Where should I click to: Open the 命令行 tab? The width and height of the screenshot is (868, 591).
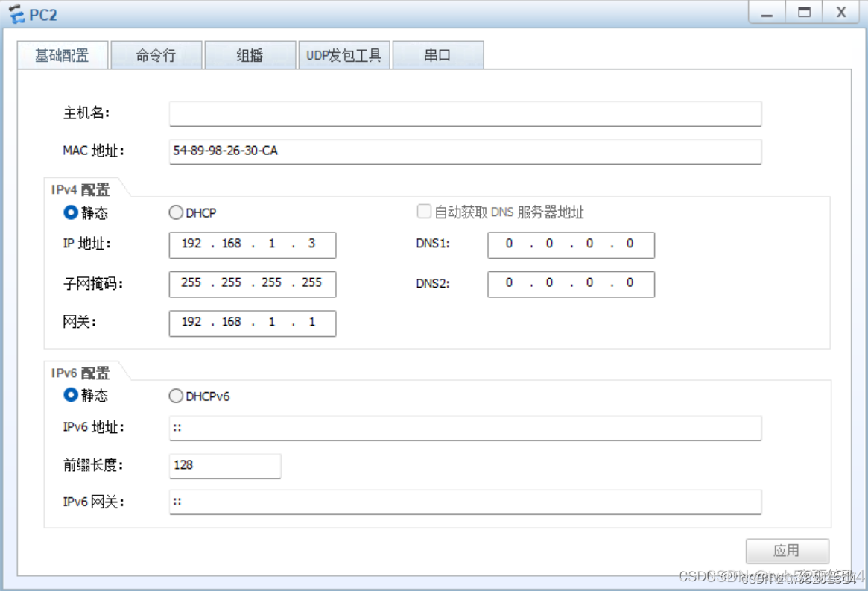point(156,55)
